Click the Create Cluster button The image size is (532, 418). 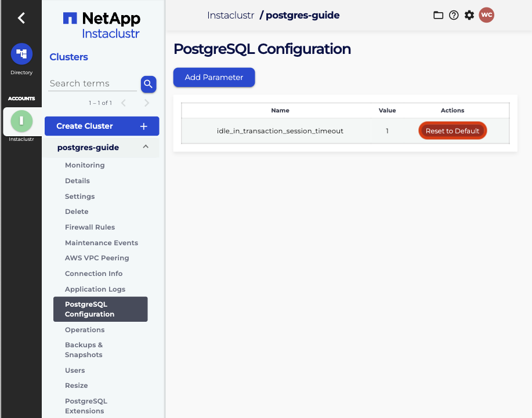tap(102, 126)
